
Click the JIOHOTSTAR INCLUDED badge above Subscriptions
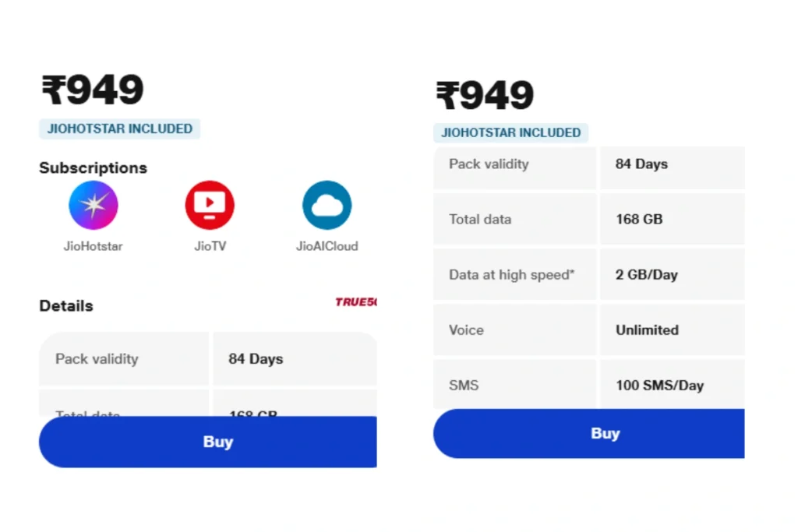120,129
